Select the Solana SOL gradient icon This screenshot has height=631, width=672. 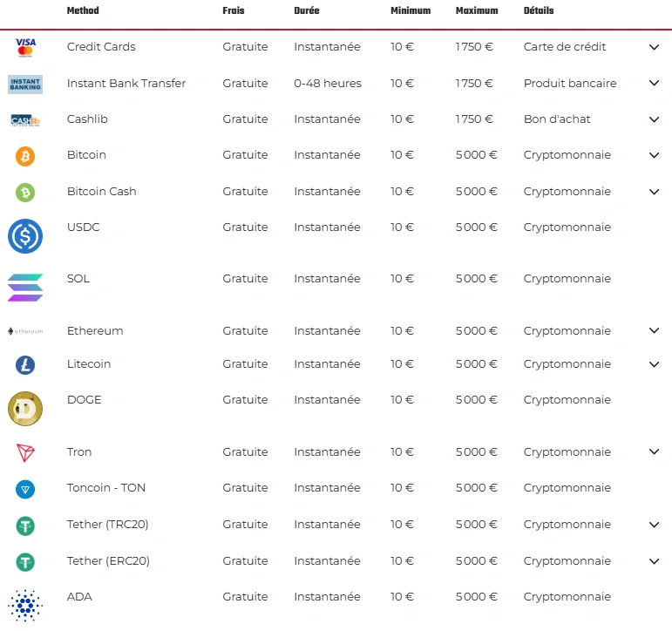25,288
